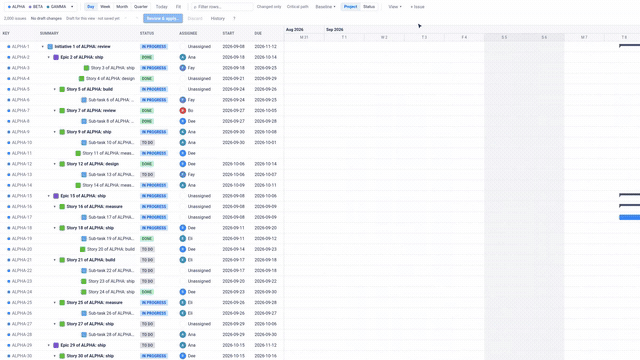The width and height of the screenshot is (640, 360).
Task: Click the undo arrow next to draft status
Action: pyautogui.click(x=126, y=18)
